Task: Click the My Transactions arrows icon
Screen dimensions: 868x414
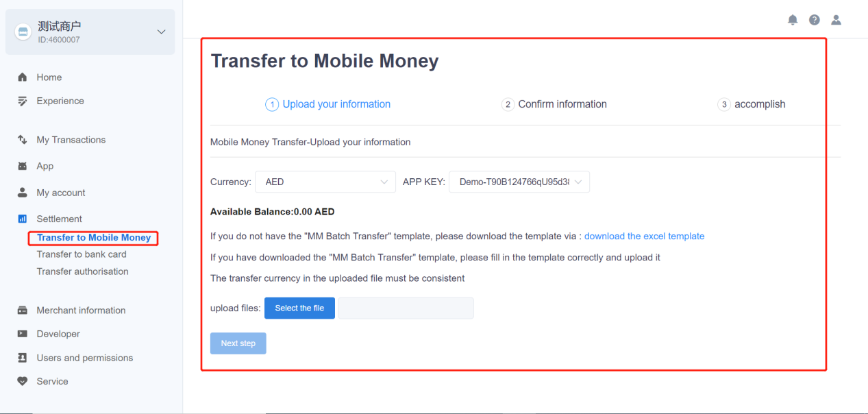Action: pos(23,140)
